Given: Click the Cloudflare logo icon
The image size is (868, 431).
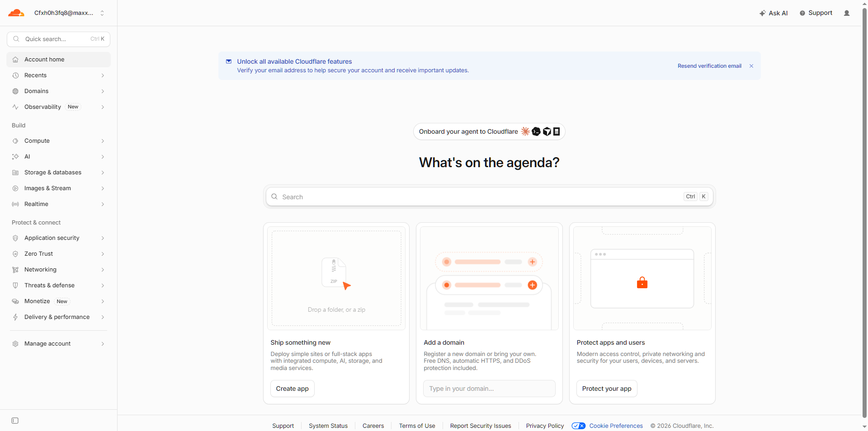Looking at the screenshot, I should click(x=16, y=13).
